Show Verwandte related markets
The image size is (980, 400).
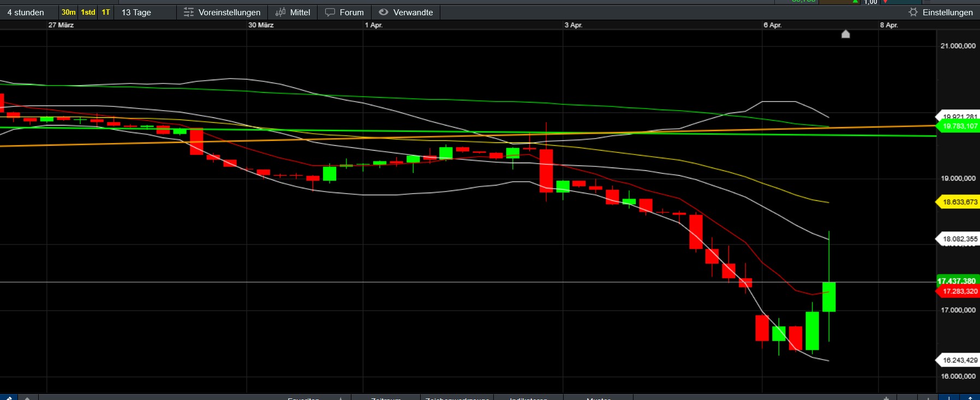[406, 12]
